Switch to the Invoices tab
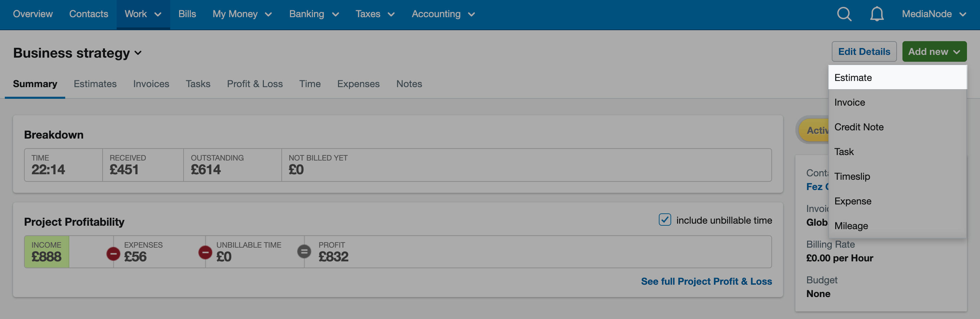980x319 pixels. click(151, 84)
